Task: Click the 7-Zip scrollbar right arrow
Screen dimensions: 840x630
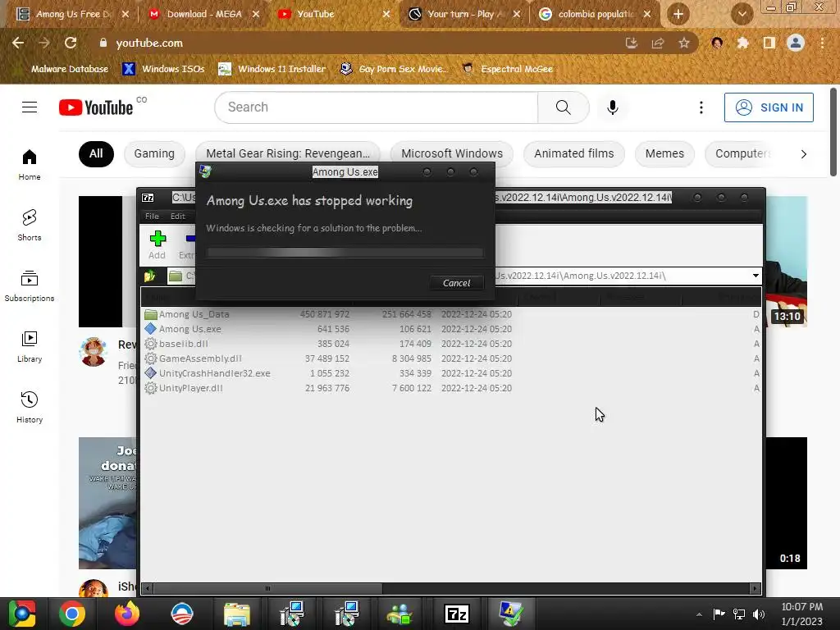Action: 755,588
